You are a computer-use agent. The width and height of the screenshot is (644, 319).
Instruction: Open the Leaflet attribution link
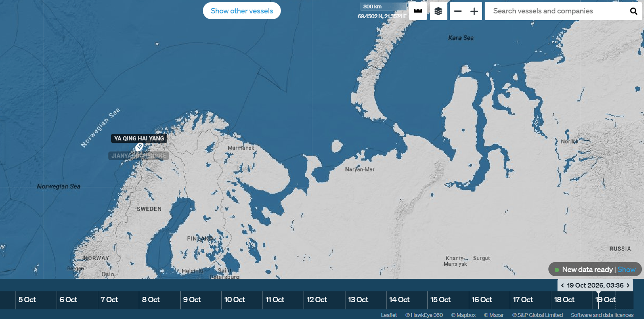pos(389,315)
